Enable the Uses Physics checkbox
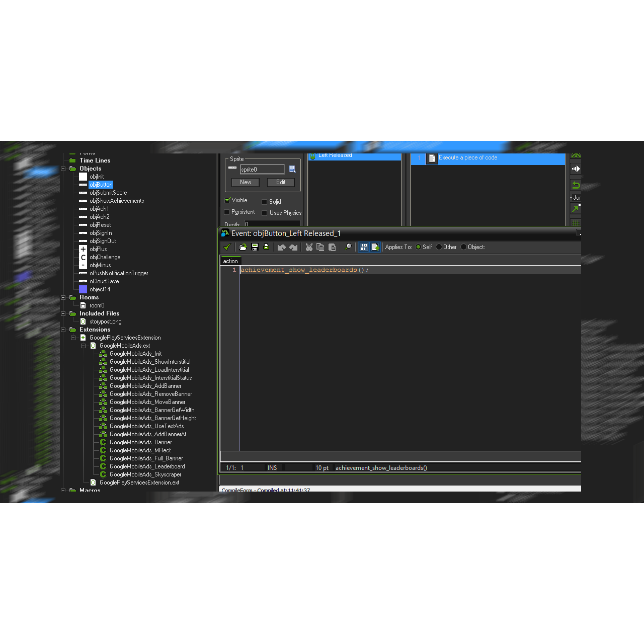 [265, 213]
